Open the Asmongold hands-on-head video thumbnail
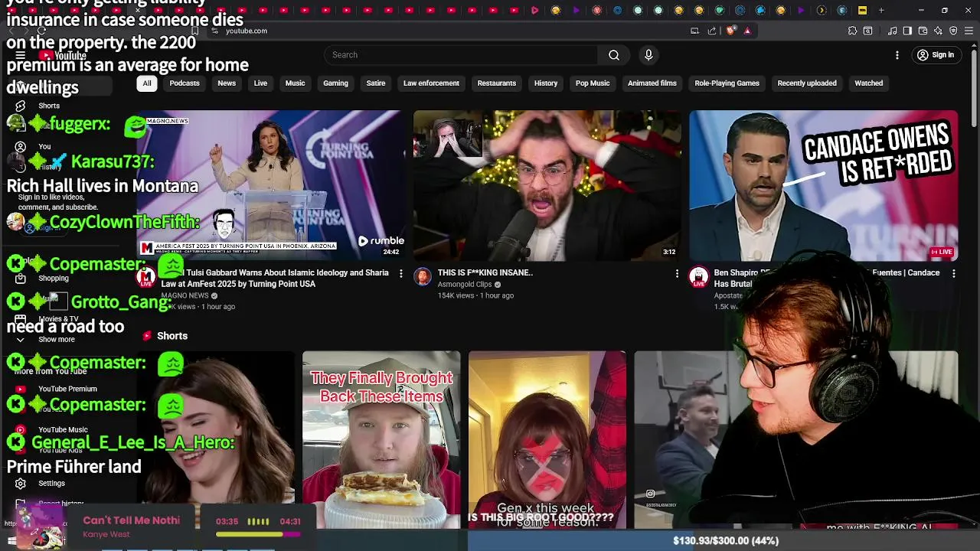Viewport: 980px width, 551px height. click(547, 185)
